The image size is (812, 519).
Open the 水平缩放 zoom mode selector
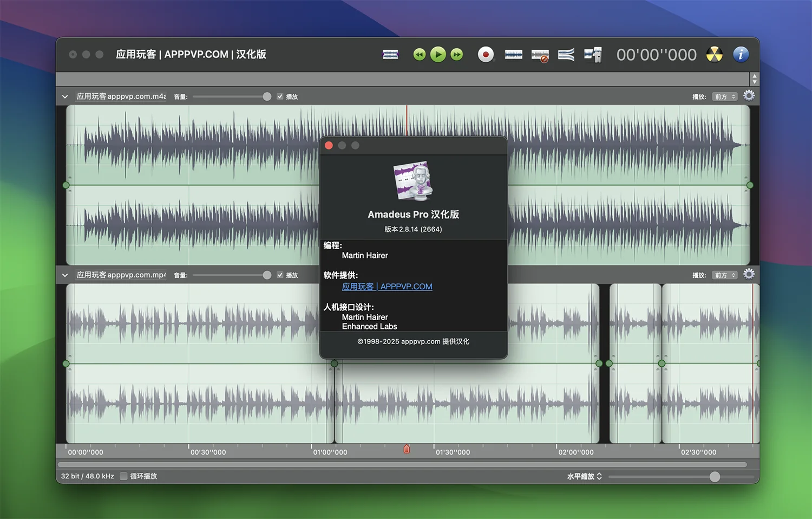coord(584,477)
